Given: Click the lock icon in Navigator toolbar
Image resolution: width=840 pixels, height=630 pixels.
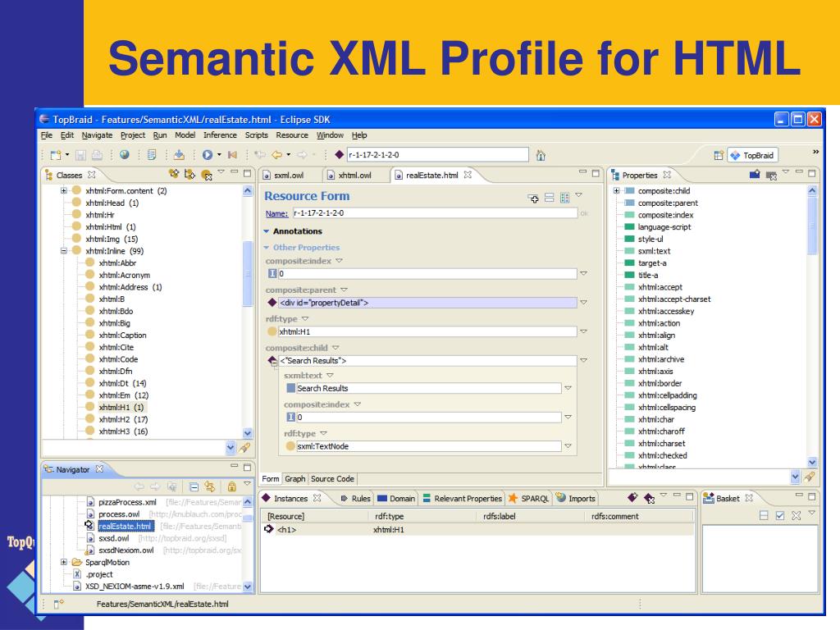Looking at the screenshot, I should 231,486.
